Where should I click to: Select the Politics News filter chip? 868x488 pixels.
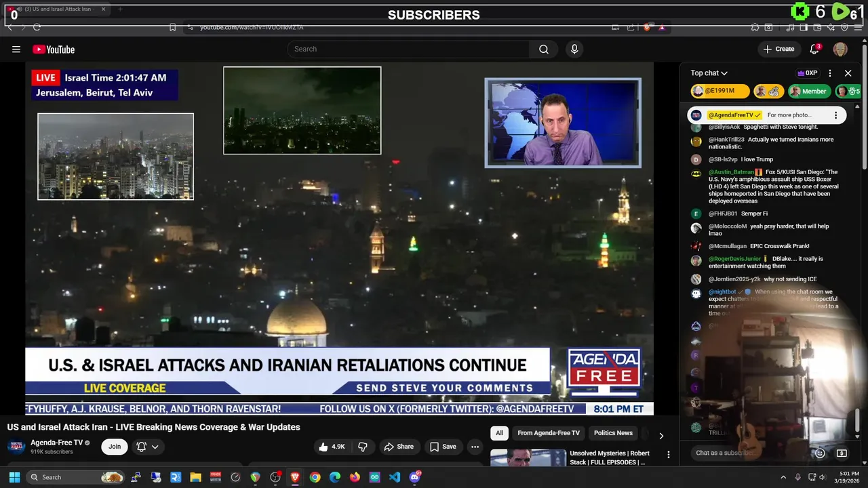tap(613, 433)
